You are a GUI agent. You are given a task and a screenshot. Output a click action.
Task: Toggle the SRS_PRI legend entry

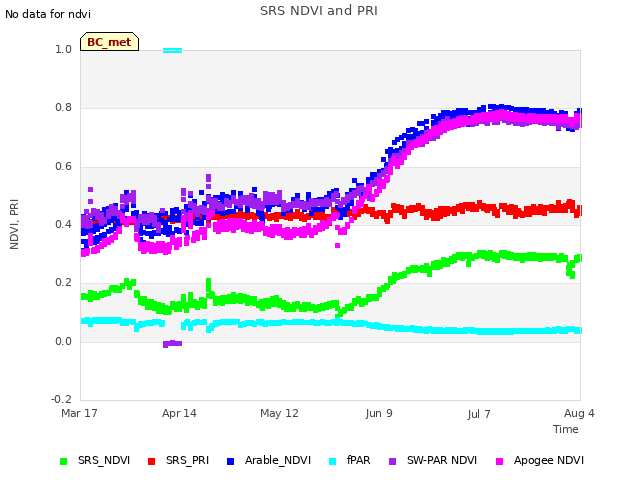point(178,460)
